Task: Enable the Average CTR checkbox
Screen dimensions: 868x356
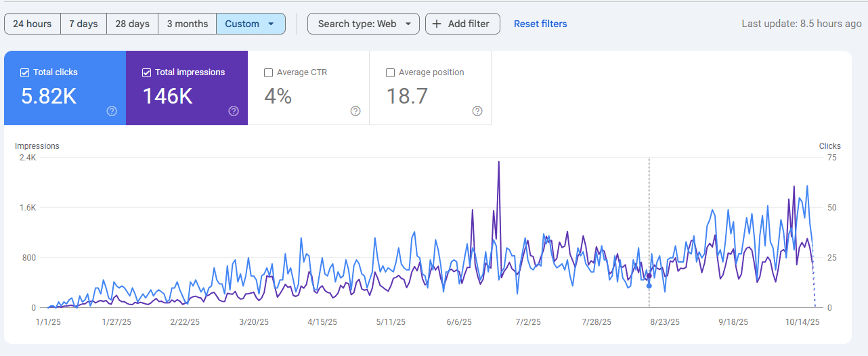Action: click(x=269, y=72)
